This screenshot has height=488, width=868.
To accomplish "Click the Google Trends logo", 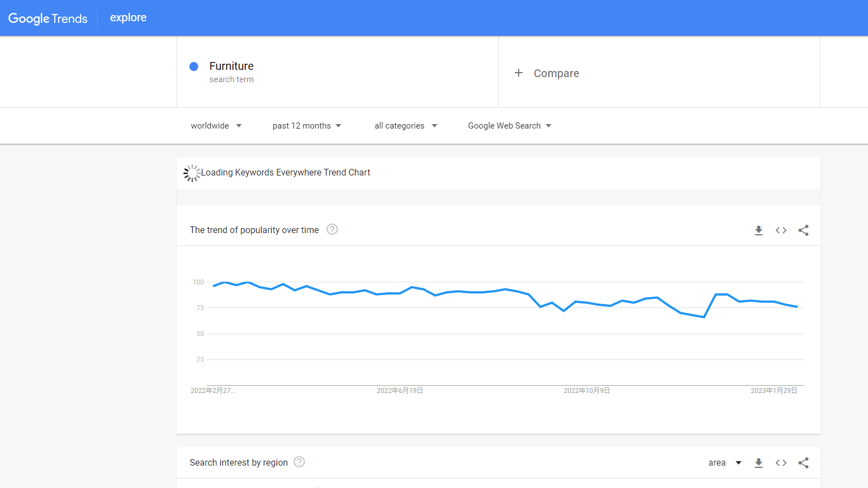I will point(48,18).
